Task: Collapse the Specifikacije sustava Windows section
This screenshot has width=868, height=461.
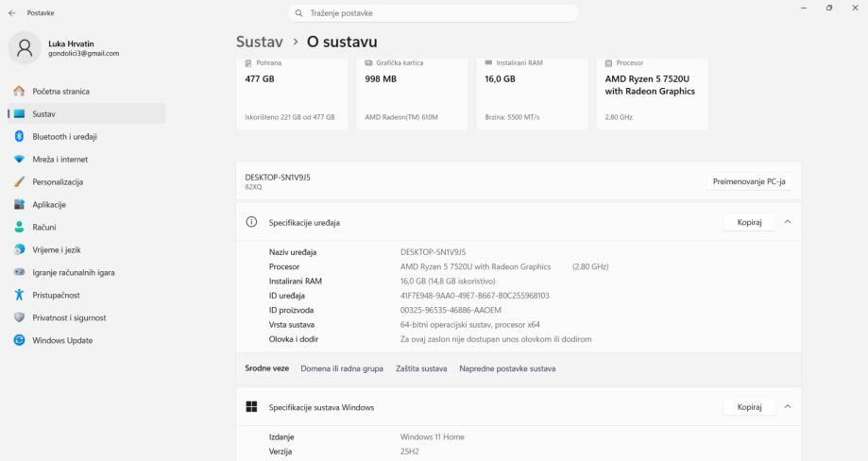Action: point(788,407)
